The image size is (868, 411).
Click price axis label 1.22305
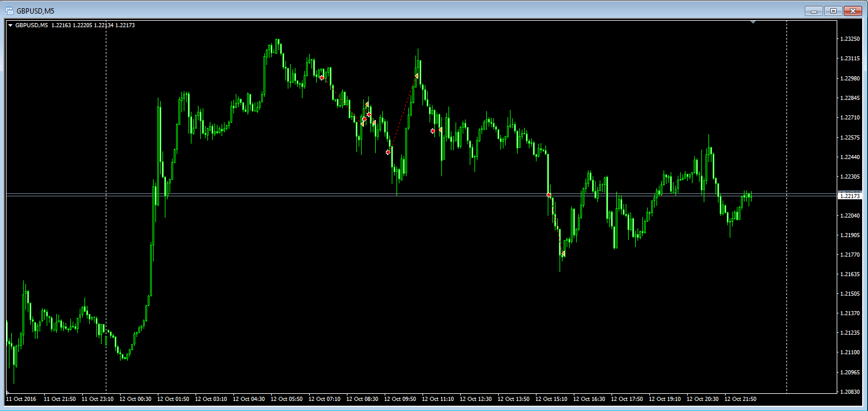[850, 176]
